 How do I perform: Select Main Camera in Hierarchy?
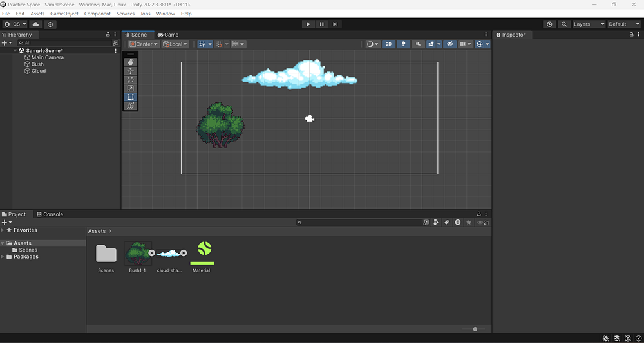pyautogui.click(x=47, y=57)
